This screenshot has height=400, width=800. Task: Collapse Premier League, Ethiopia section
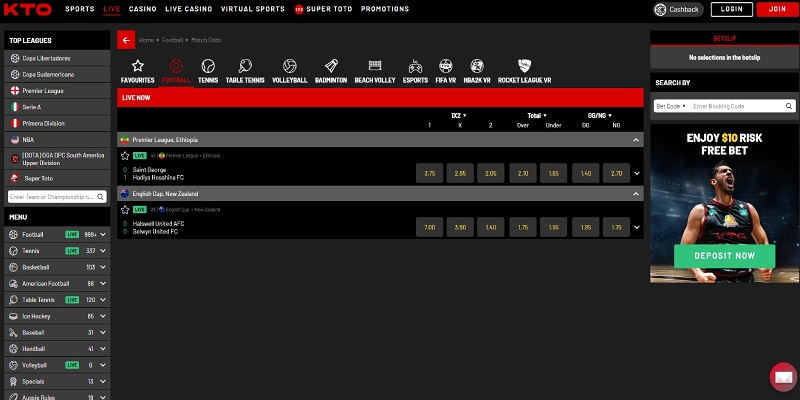(636, 140)
